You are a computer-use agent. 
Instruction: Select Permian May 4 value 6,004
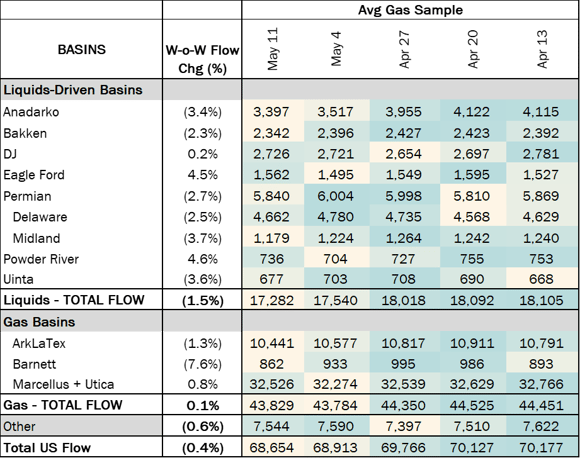pos(335,196)
